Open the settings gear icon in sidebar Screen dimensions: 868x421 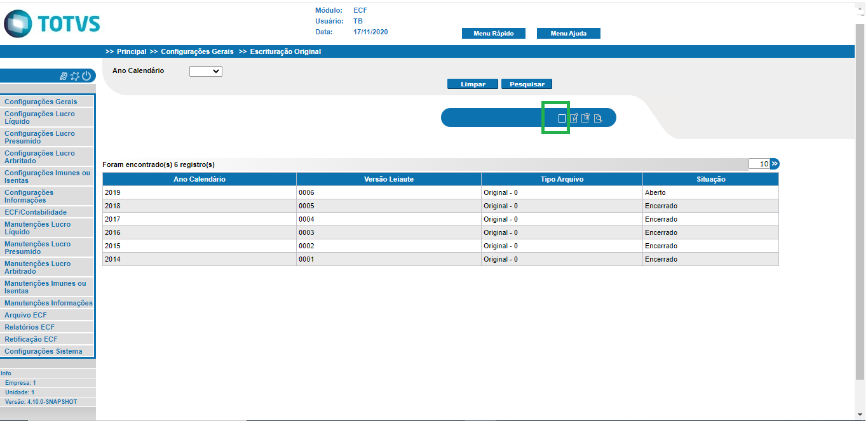[75, 76]
